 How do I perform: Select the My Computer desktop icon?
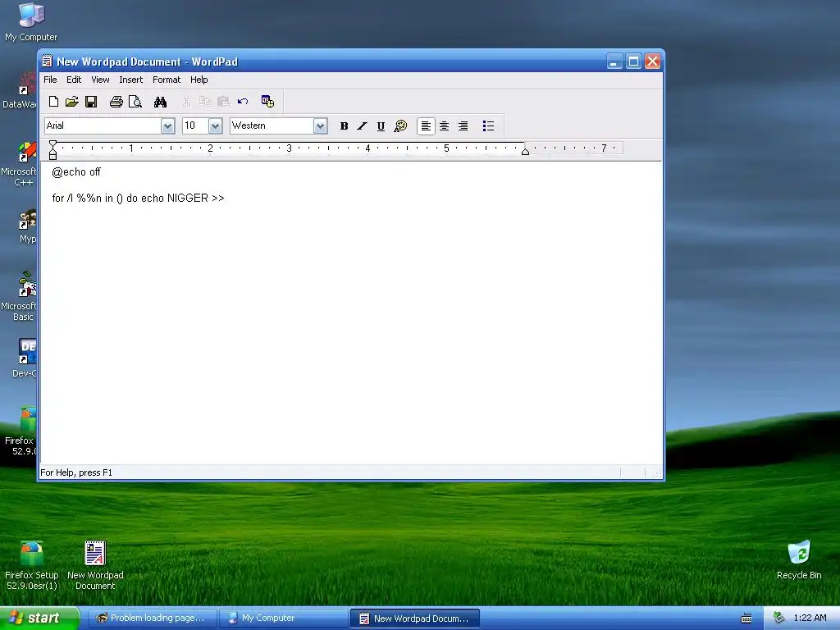coord(31,22)
